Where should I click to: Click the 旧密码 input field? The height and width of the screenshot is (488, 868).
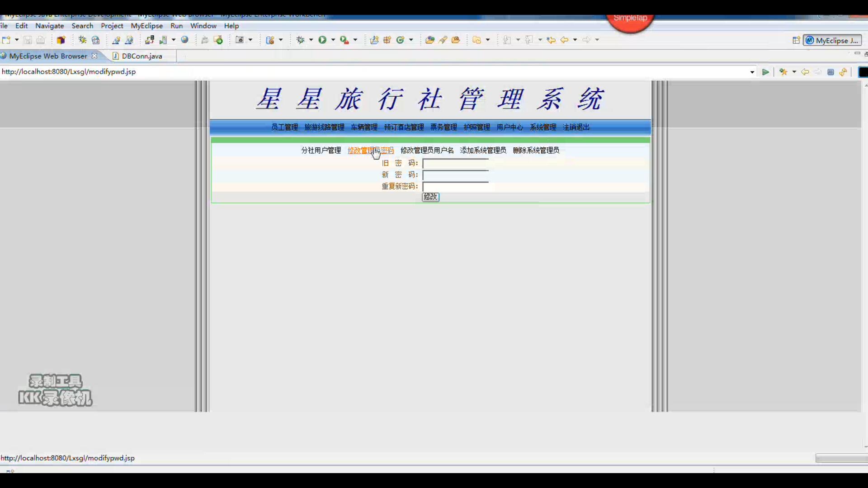point(456,164)
